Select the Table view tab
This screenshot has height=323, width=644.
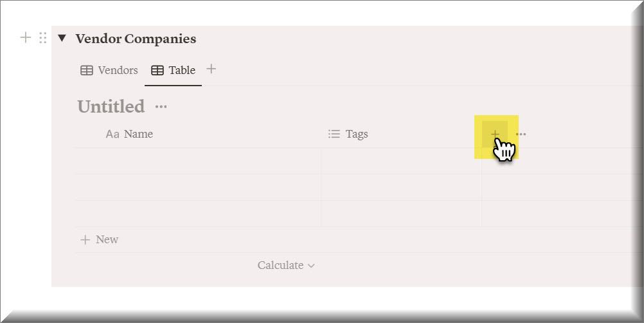tap(174, 70)
